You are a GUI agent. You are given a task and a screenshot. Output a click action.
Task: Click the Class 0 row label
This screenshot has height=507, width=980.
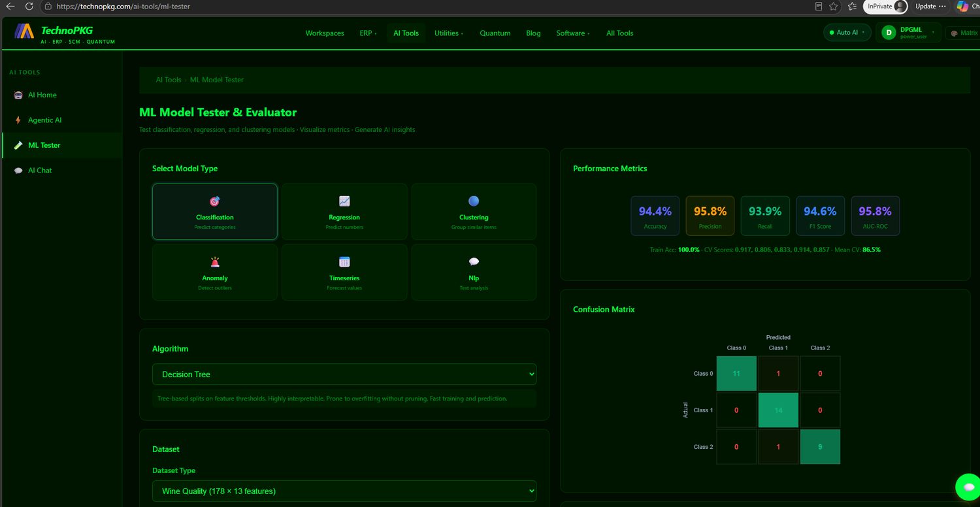pos(703,374)
